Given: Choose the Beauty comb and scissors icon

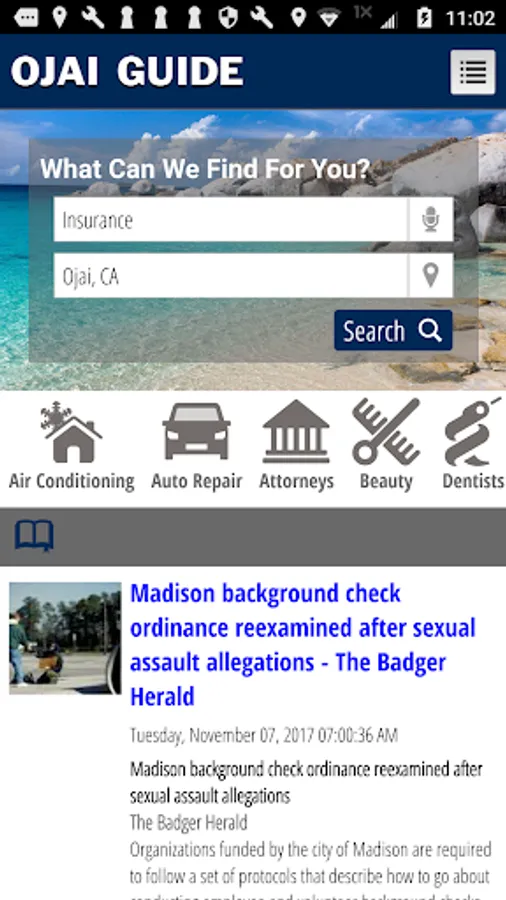Looking at the screenshot, I should coord(386,432).
